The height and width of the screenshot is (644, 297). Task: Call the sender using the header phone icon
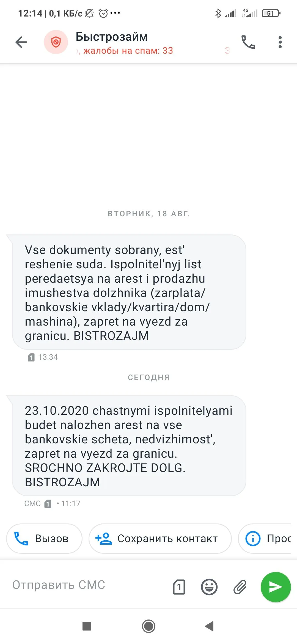click(x=248, y=42)
